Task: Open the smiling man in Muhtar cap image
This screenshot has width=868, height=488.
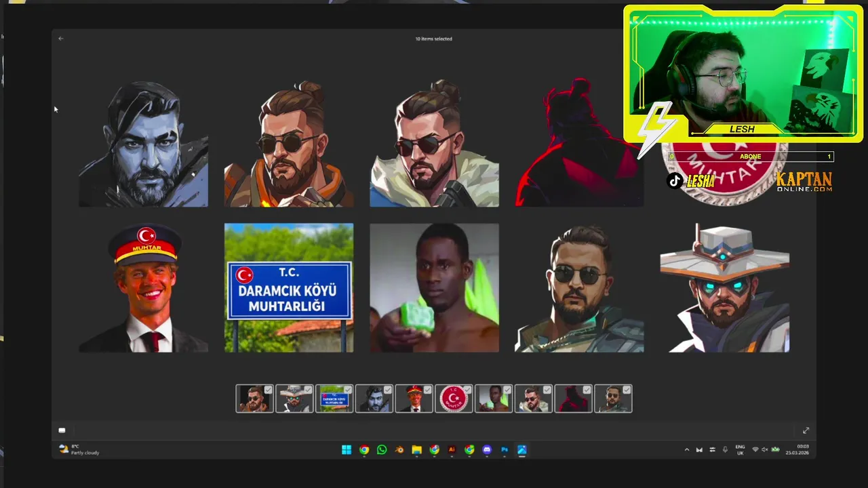Action: pyautogui.click(x=143, y=288)
